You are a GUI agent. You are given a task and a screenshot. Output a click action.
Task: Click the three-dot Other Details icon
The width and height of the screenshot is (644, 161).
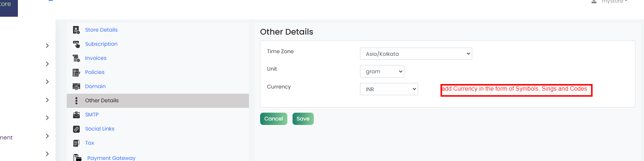click(x=76, y=100)
